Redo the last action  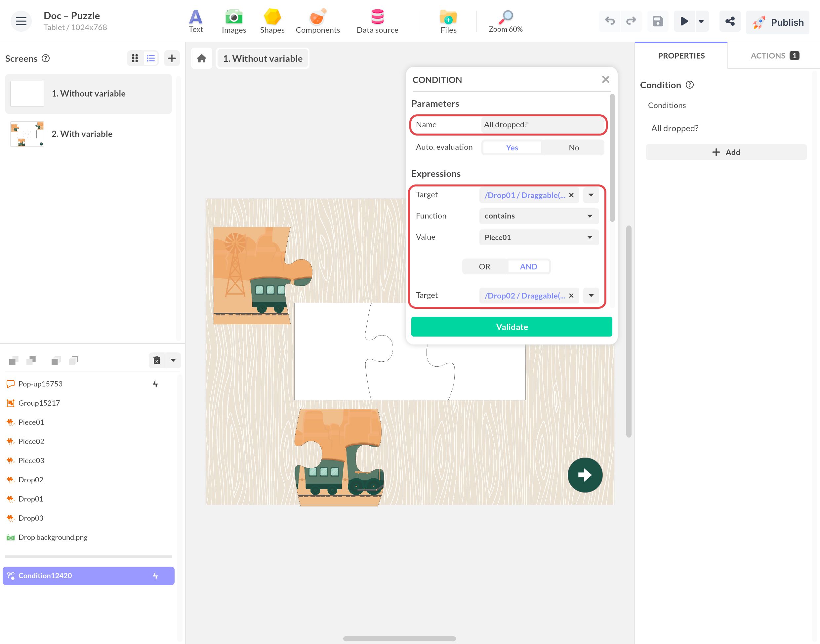tap(631, 21)
